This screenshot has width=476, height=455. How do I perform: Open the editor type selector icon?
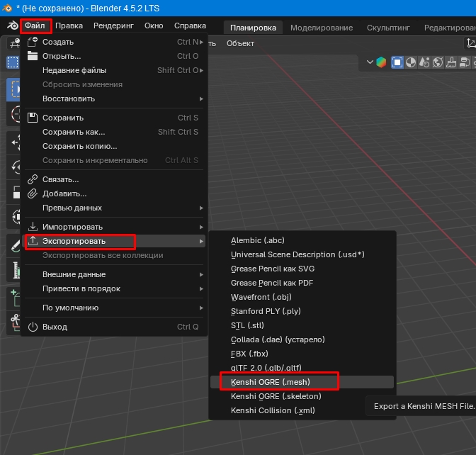tap(14, 43)
